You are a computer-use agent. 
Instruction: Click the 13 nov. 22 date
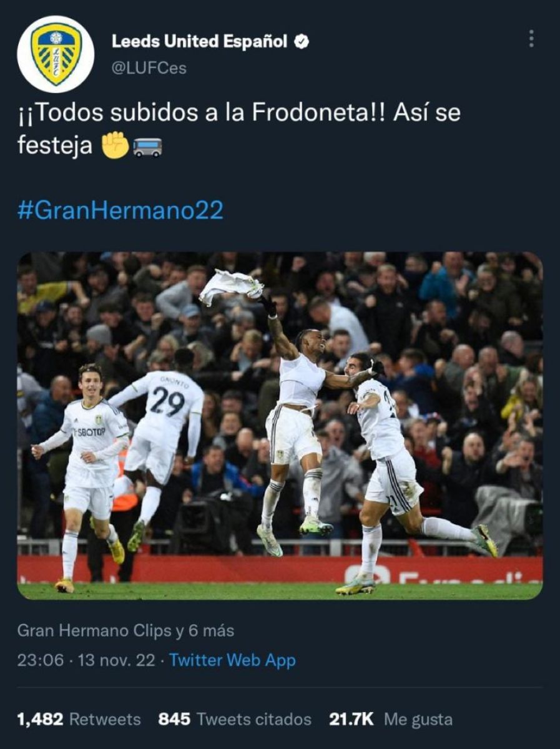pos(117,660)
